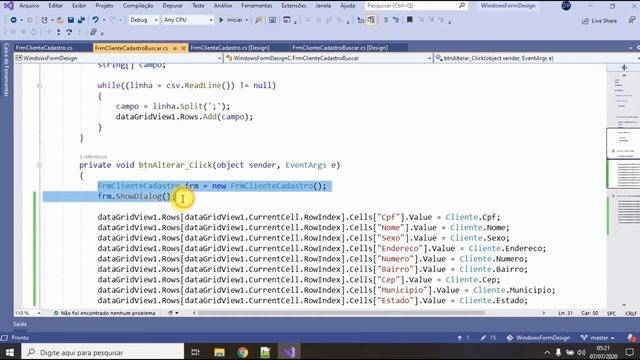This screenshot has height=360, width=640.
Task: Click the Visual Studio logo icon
Action: [x=9, y=6]
